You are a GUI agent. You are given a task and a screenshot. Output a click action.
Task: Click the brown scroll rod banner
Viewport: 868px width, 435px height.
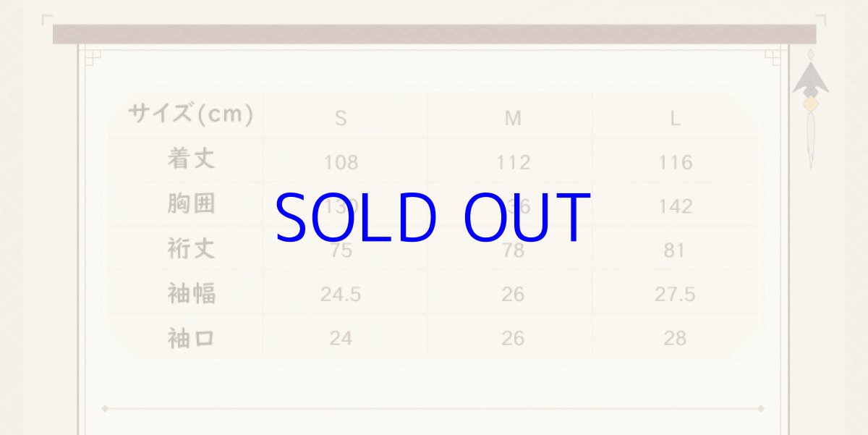click(434, 34)
